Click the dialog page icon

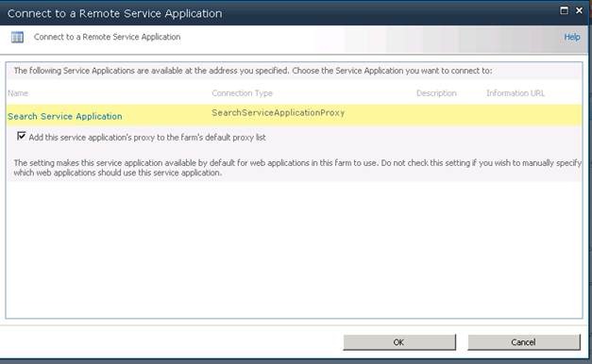coord(17,38)
